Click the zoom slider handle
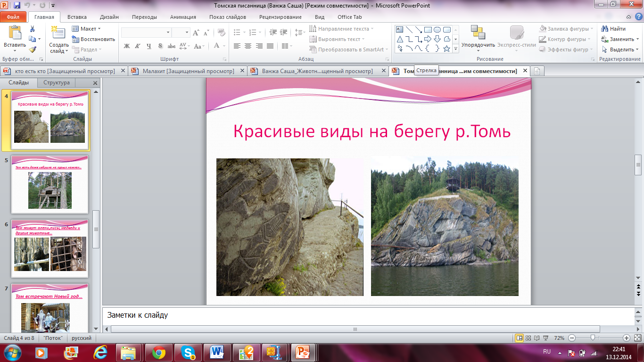Viewport: 644px width, 362px height. click(x=593, y=338)
